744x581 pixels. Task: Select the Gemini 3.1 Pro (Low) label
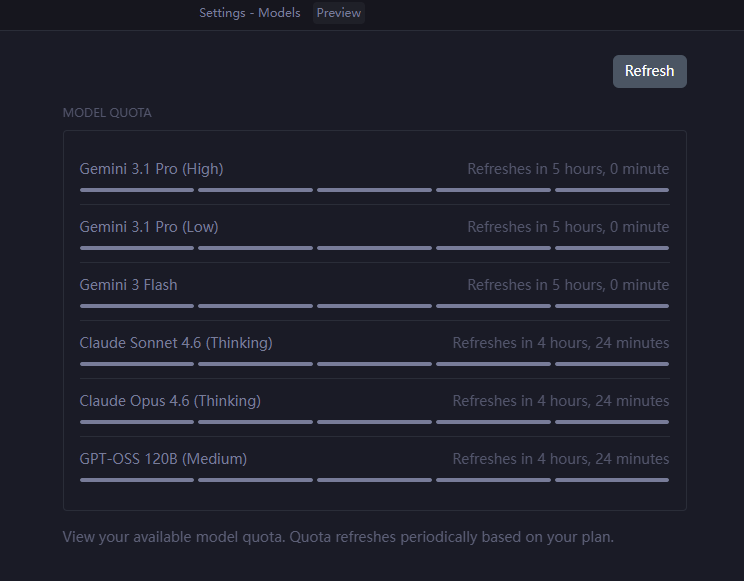pos(149,227)
